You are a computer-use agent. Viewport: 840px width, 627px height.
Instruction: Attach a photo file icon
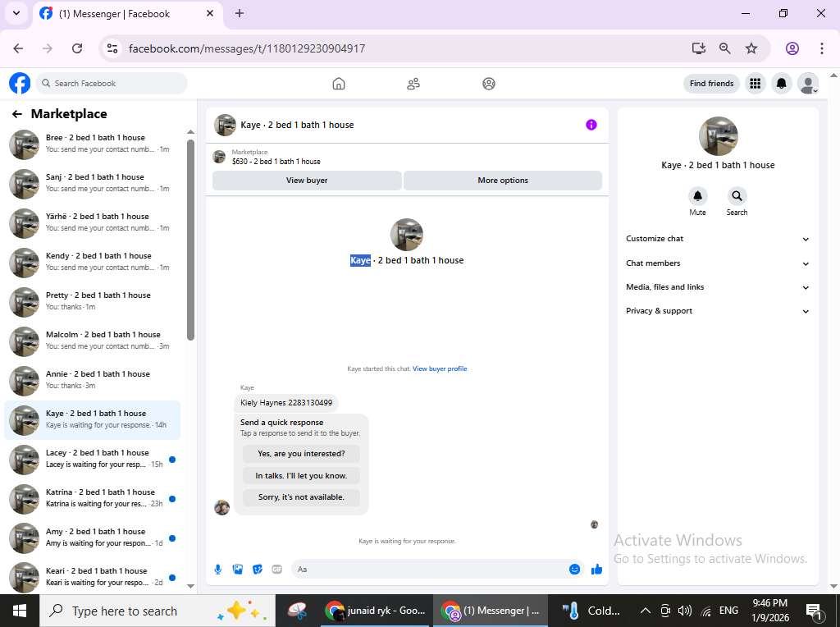click(238, 569)
